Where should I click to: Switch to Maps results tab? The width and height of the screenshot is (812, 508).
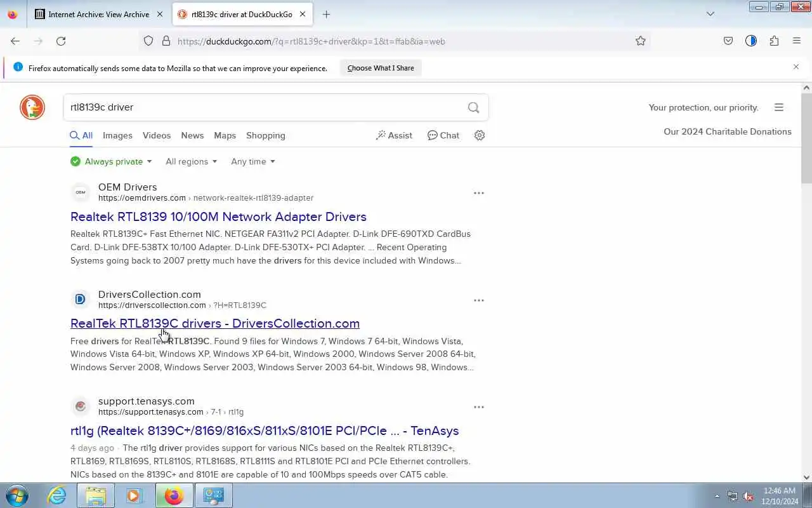click(225, 135)
